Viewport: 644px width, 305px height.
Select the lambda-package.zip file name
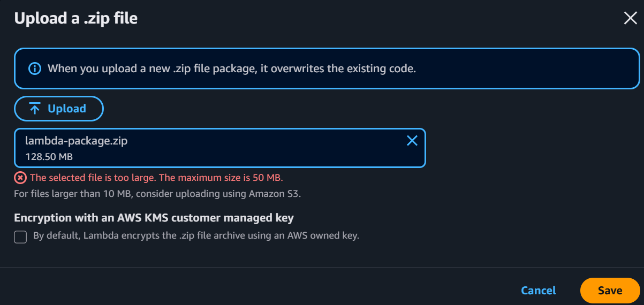pyautogui.click(x=77, y=141)
